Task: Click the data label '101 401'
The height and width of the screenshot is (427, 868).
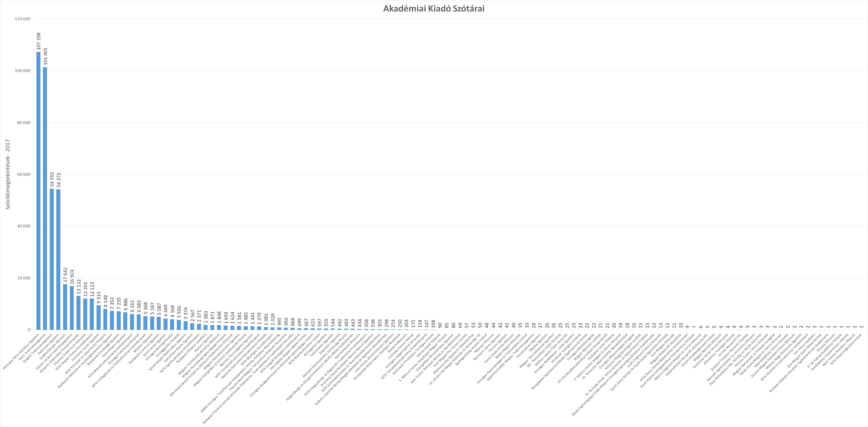Action: click(x=45, y=56)
